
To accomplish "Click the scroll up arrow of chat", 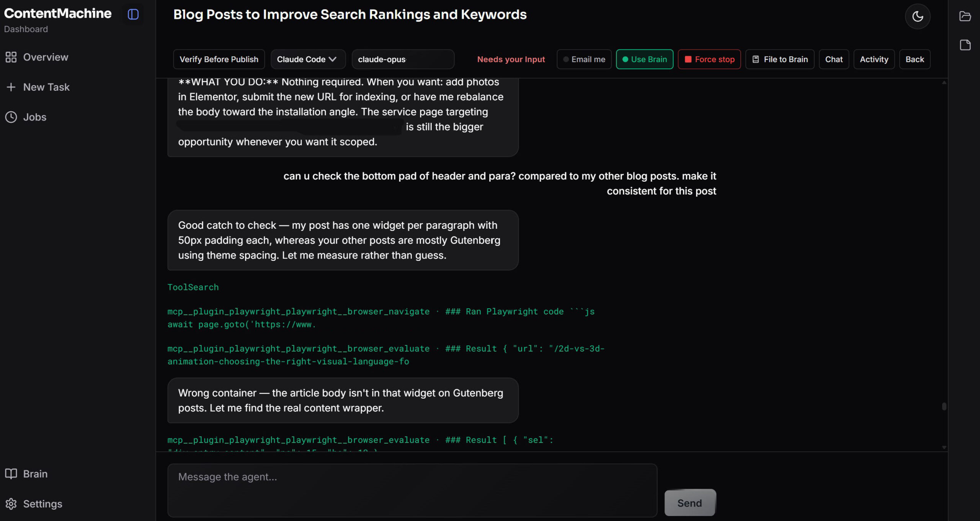I will click(x=944, y=82).
